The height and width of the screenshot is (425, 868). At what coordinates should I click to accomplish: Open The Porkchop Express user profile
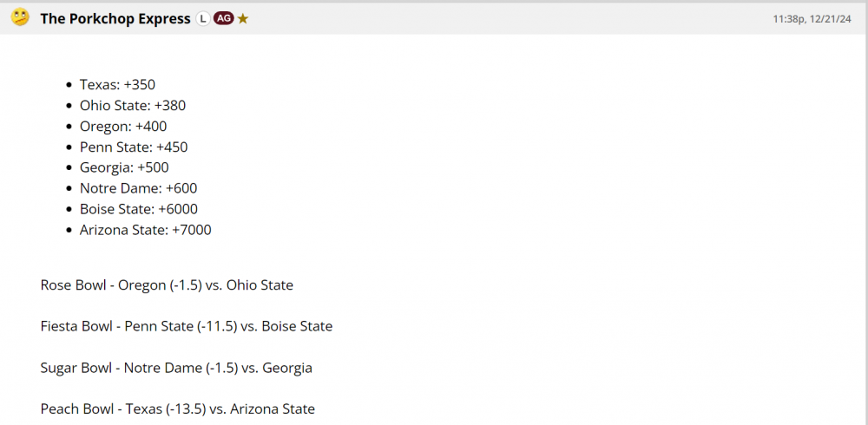click(115, 18)
